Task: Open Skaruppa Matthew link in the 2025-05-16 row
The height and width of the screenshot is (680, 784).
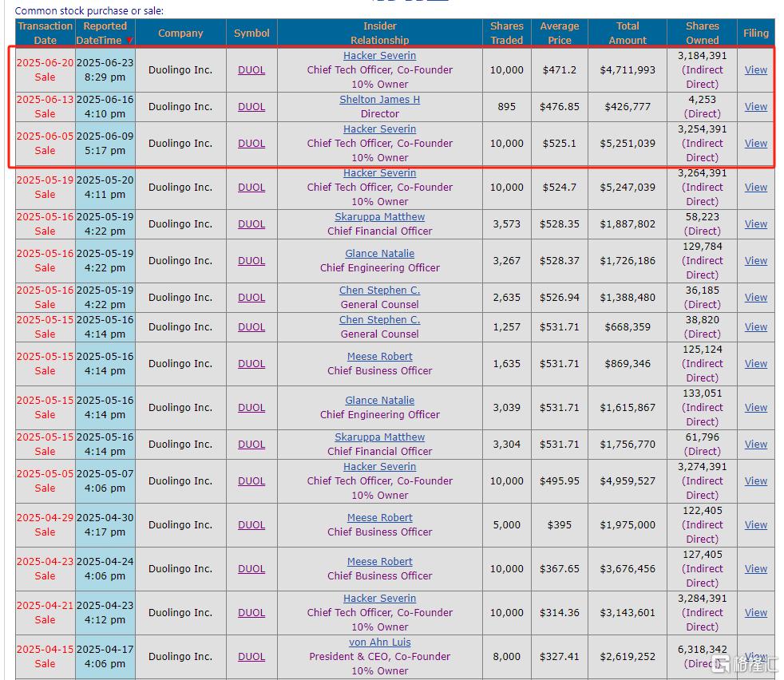Action: click(x=379, y=217)
